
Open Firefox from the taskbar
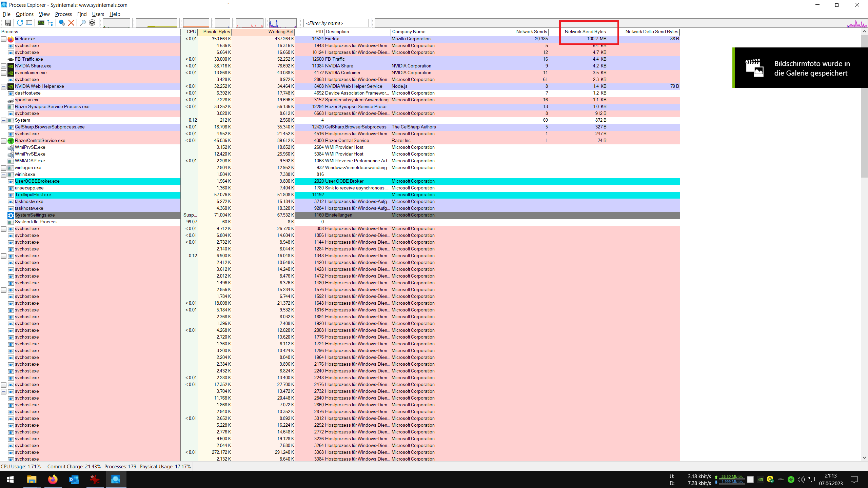click(53, 480)
